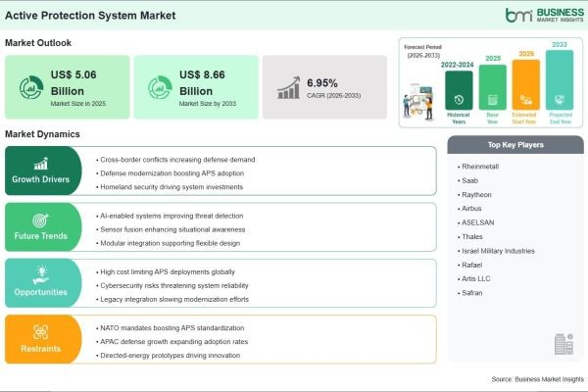Click 'AI-enabled systems improving threat detection'

171,216
